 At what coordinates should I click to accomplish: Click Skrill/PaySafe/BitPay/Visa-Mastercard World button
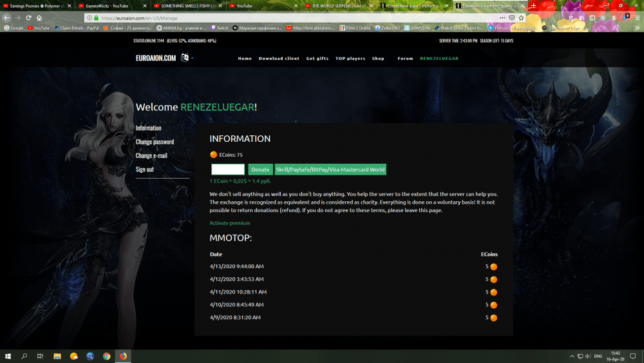pos(330,170)
